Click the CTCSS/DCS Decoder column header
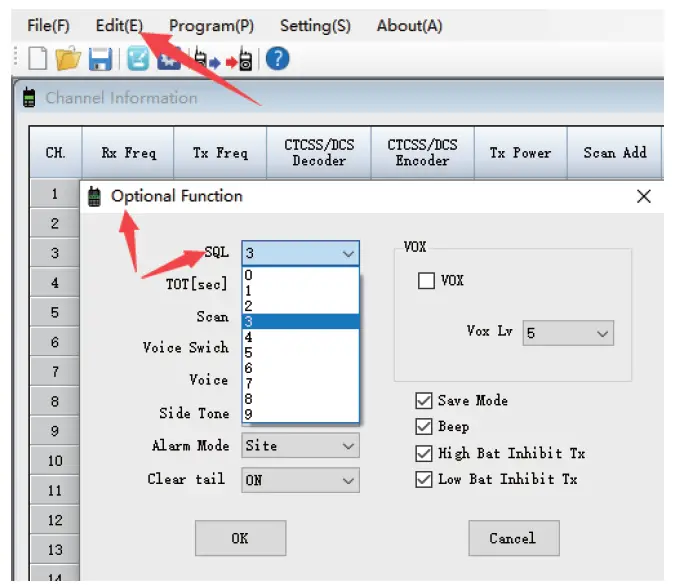675x587 pixels. [319, 152]
